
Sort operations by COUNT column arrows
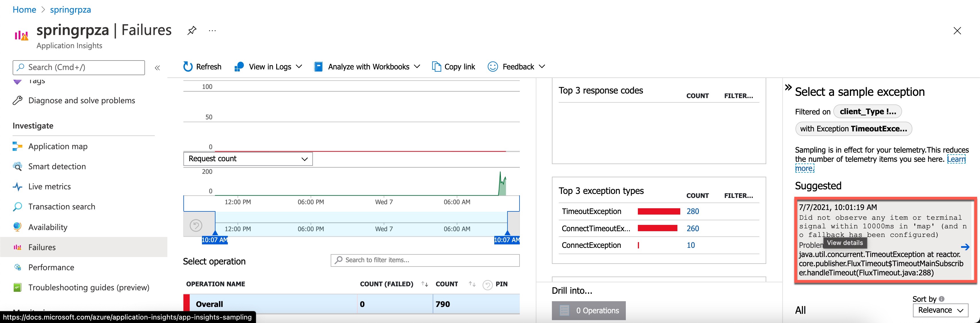[472, 284]
